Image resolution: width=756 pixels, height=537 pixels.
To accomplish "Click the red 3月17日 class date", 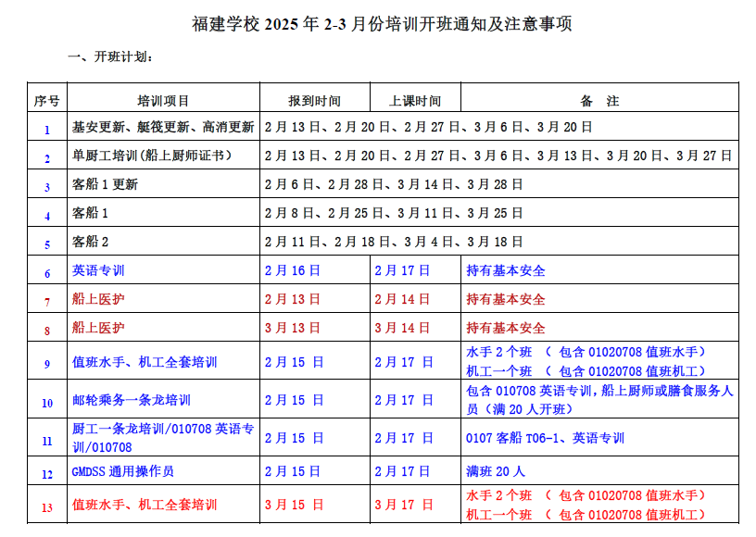I will click(x=404, y=505).
